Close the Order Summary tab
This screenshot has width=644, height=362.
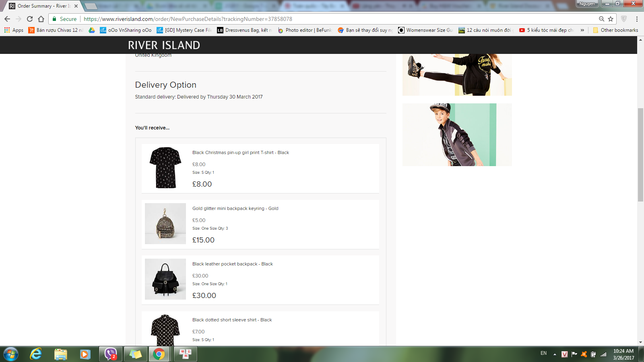(76, 6)
